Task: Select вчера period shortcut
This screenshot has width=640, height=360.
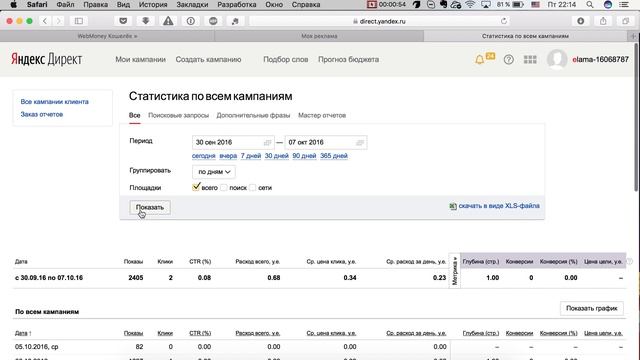Action: (x=228, y=156)
